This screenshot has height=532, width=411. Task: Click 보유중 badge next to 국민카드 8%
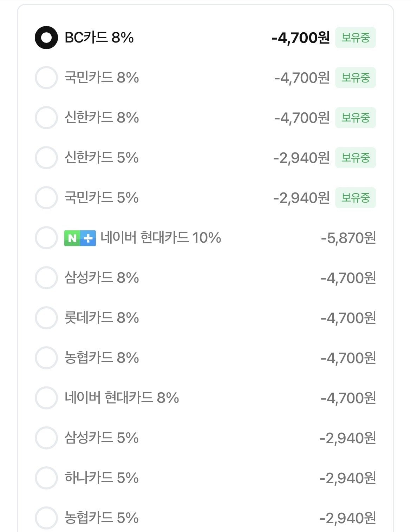click(x=355, y=78)
